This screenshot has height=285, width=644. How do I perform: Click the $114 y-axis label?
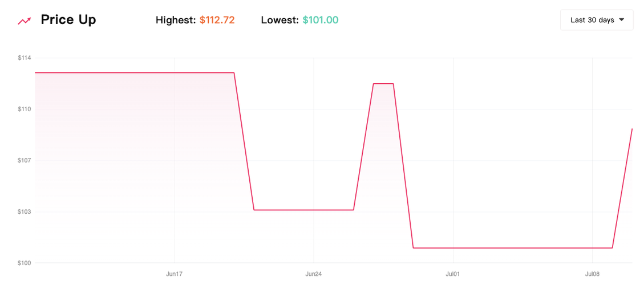click(24, 58)
